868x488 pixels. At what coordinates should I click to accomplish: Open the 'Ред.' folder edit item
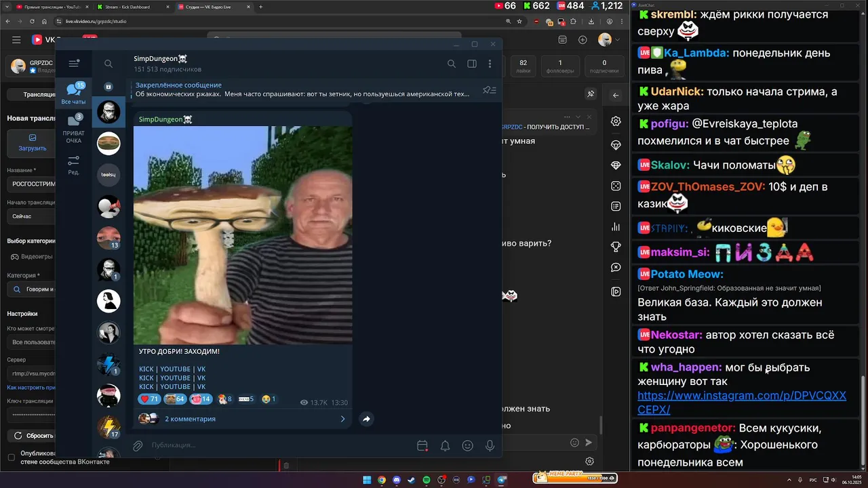74,165
